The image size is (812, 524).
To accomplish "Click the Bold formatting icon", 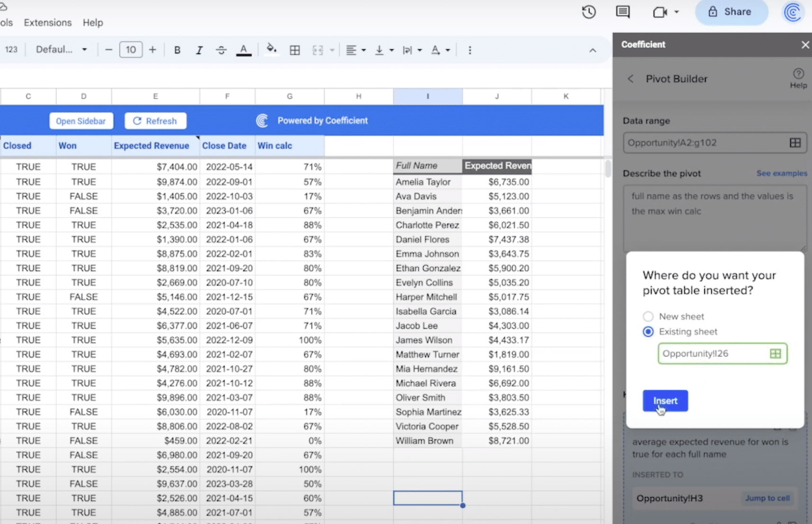I will pos(177,50).
